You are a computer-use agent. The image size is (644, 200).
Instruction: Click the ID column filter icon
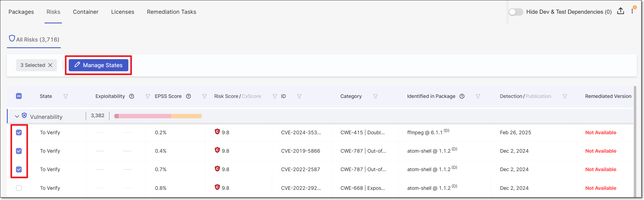point(299,96)
